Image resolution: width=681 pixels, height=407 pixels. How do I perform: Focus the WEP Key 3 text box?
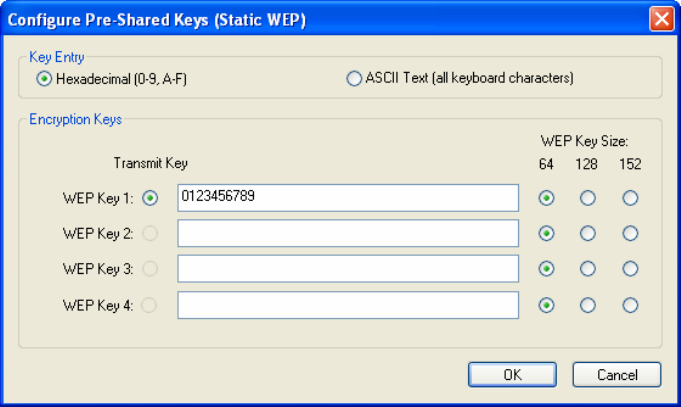tap(348, 268)
